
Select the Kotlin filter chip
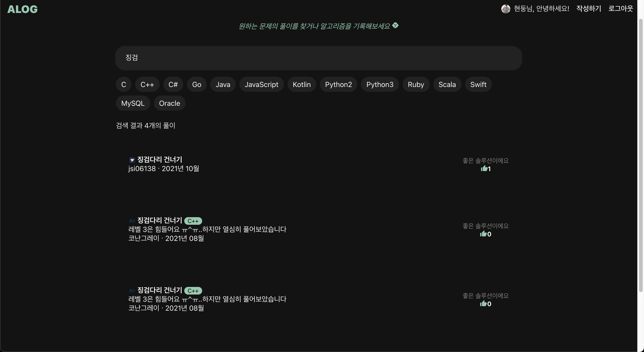pyautogui.click(x=301, y=84)
